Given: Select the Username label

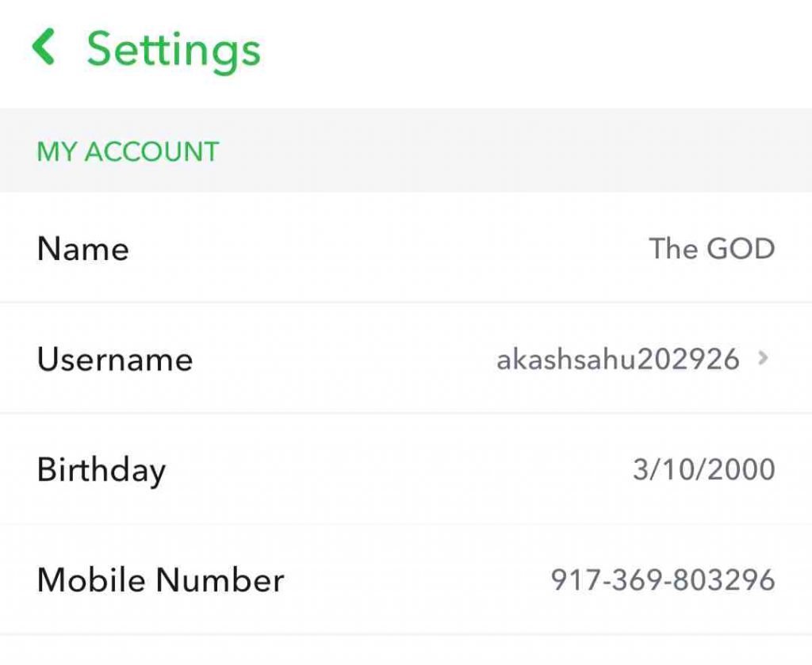Looking at the screenshot, I should coord(114,359).
